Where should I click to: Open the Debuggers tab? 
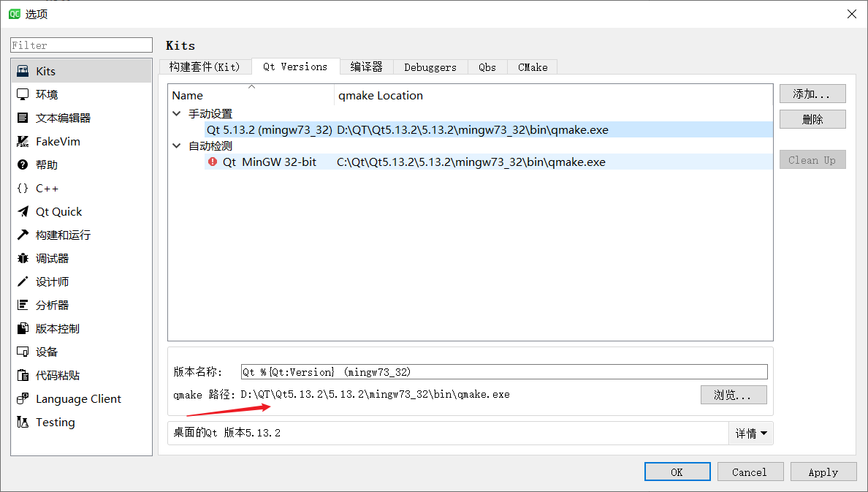coord(430,67)
